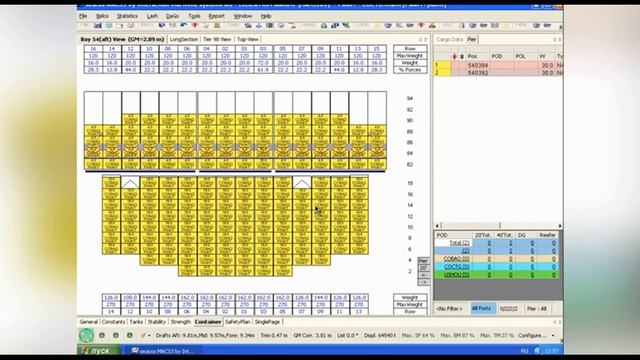
Task: Open the Belco menu
Action: pos(102,16)
